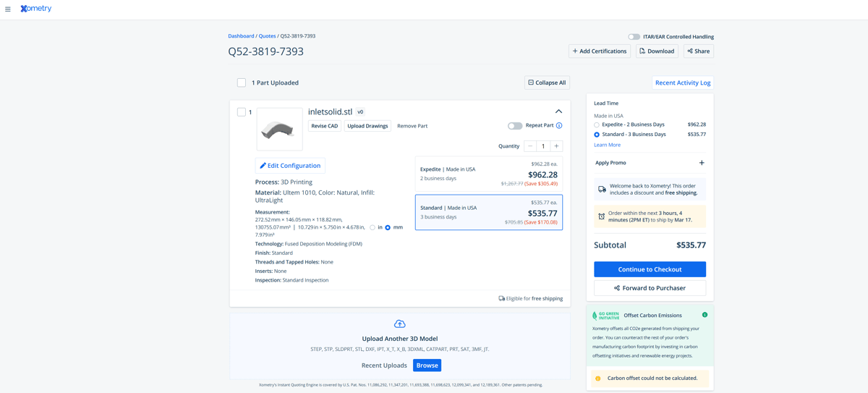
Task: Click Revise CAD button
Action: pos(325,126)
